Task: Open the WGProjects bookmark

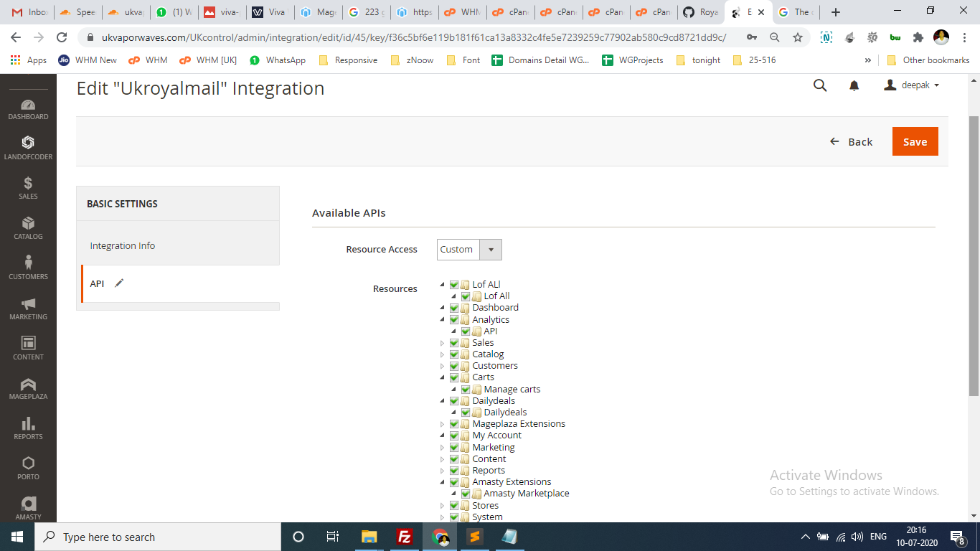Action: (x=632, y=60)
